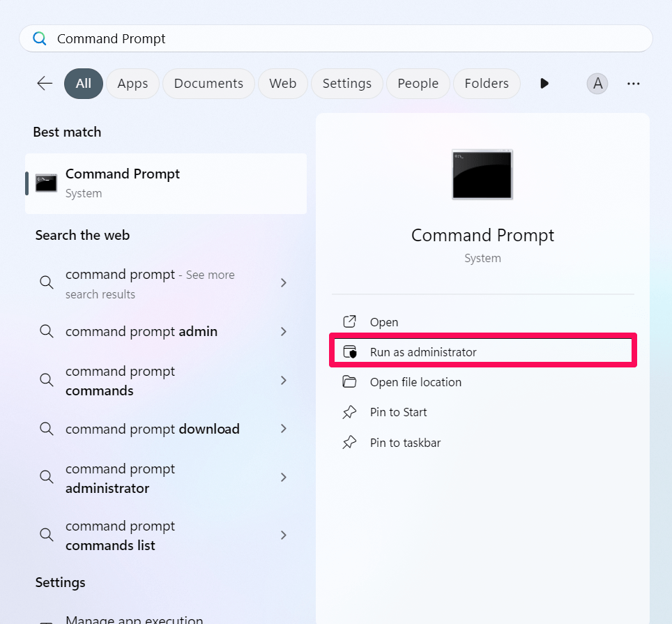Viewport: 672px width, 624px height.
Task: Open the Command Prompt best match result
Action: (x=166, y=183)
